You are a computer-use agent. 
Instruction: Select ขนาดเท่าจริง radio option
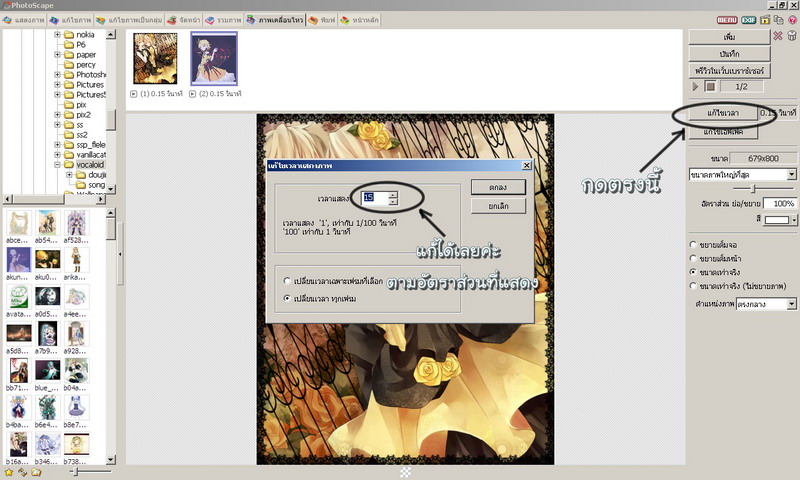693,272
